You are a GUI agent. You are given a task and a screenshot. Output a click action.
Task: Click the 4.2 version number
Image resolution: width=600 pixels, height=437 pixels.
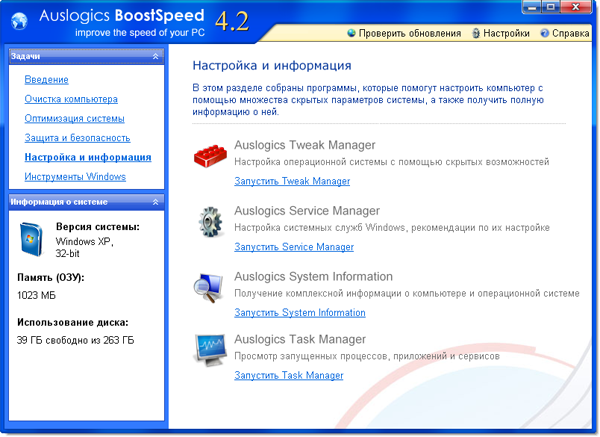pos(232,21)
